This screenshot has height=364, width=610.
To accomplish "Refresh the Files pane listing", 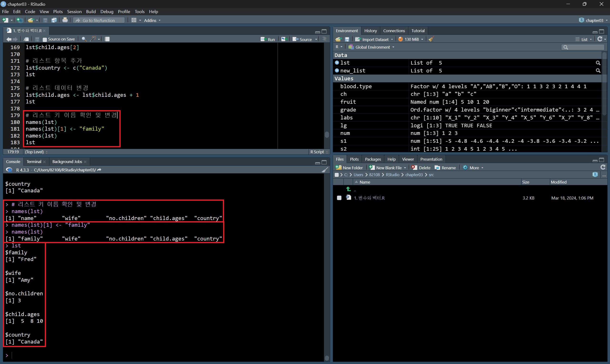I will [x=603, y=167].
